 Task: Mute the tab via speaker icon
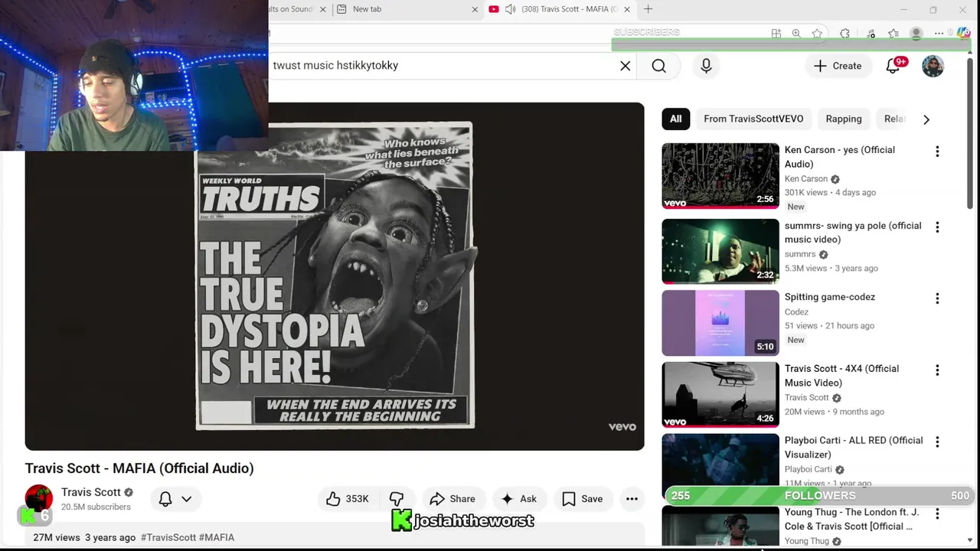(x=511, y=9)
